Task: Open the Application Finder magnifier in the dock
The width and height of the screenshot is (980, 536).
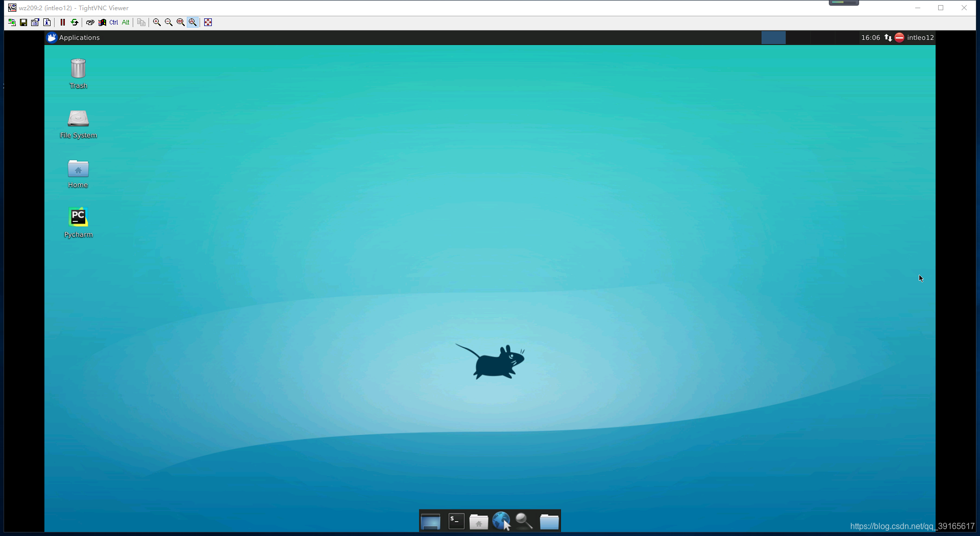Action: (x=524, y=521)
